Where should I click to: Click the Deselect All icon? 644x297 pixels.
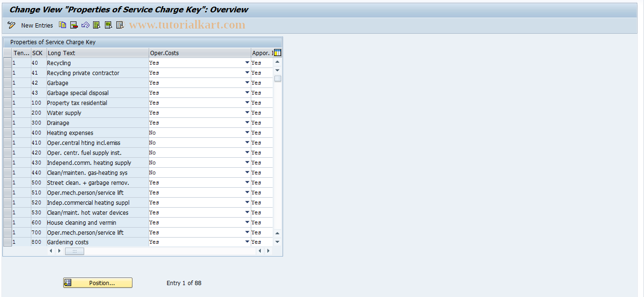click(119, 25)
